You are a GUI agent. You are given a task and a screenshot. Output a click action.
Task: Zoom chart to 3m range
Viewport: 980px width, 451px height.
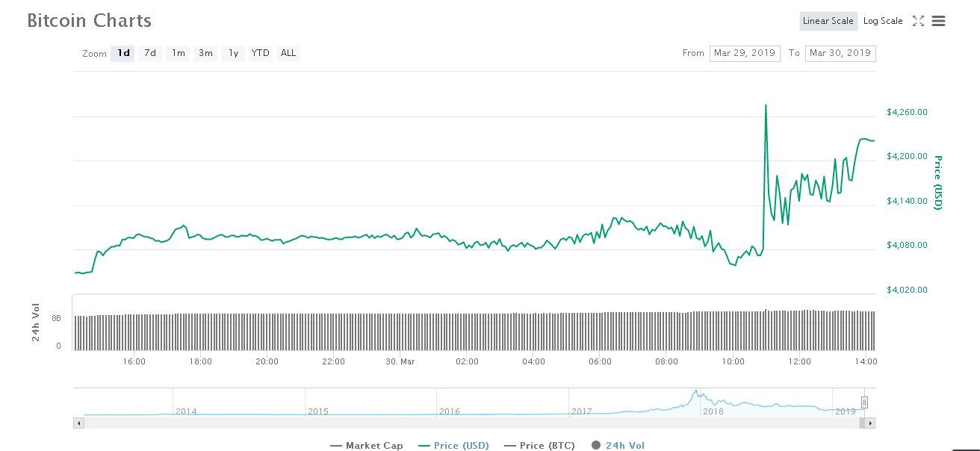[x=205, y=53]
